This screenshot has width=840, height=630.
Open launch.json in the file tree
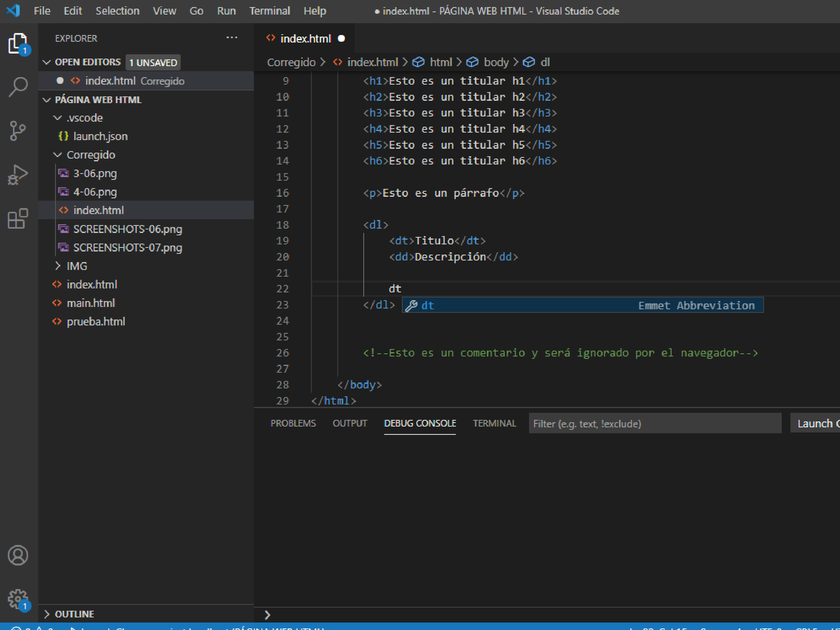pyautogui.click(x=100, y=136)
